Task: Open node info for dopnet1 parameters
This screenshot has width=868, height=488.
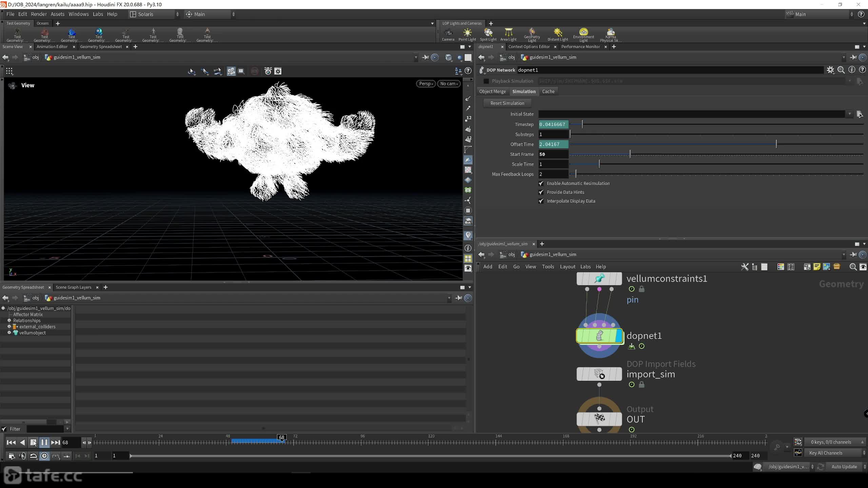Action: (x=852, y=70)
